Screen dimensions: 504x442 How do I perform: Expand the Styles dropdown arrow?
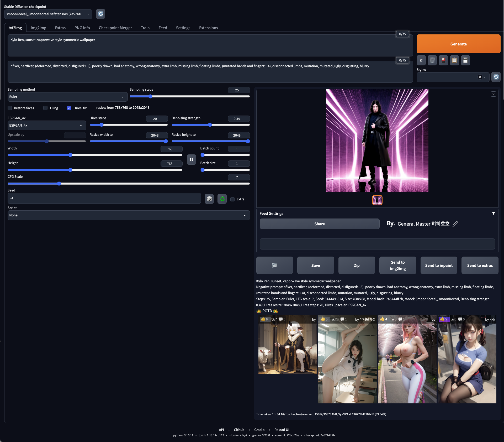tap(485, 77)
